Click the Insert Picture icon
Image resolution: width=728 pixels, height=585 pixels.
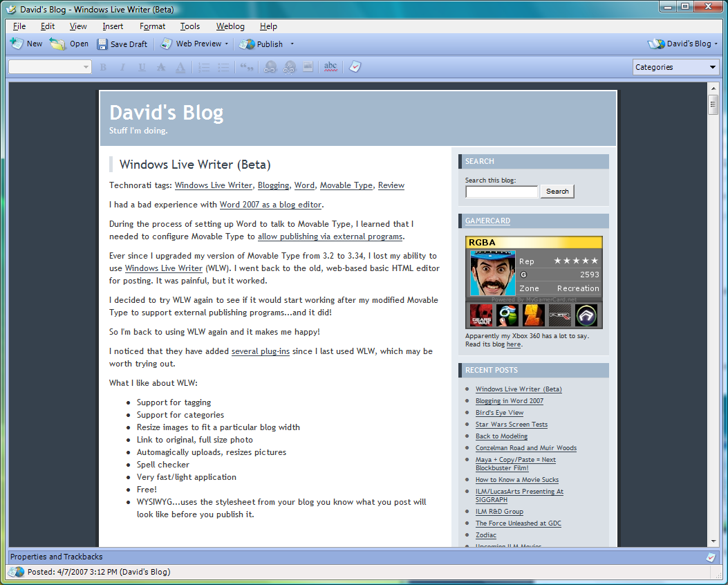pos(308,67)
